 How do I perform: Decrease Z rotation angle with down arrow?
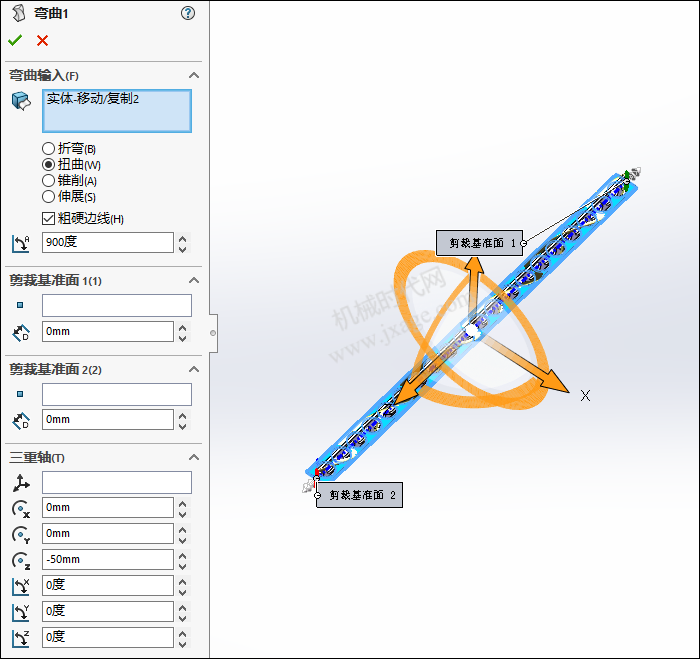pos(183,643)
